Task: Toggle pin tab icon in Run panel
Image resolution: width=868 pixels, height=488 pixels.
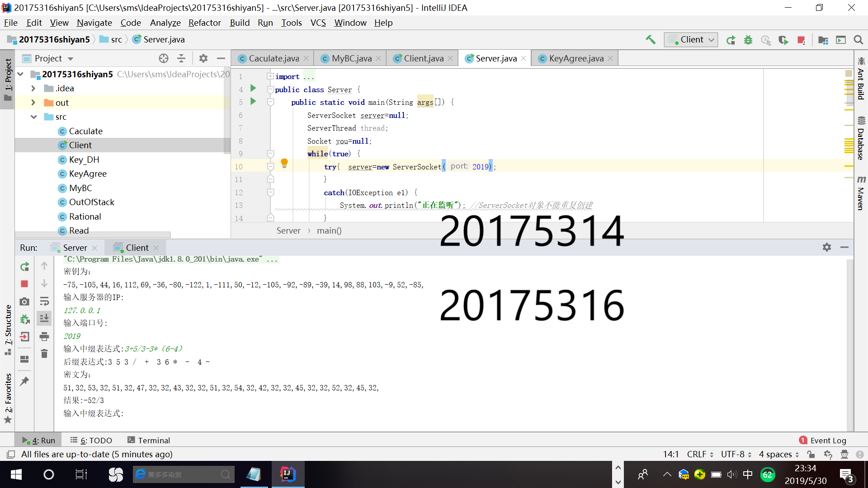Action: pos(24,381)
